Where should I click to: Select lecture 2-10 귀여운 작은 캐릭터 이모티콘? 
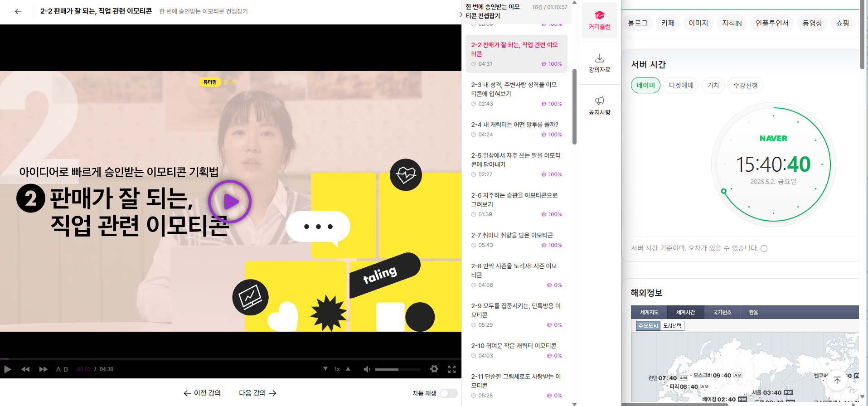coord(516,350)
